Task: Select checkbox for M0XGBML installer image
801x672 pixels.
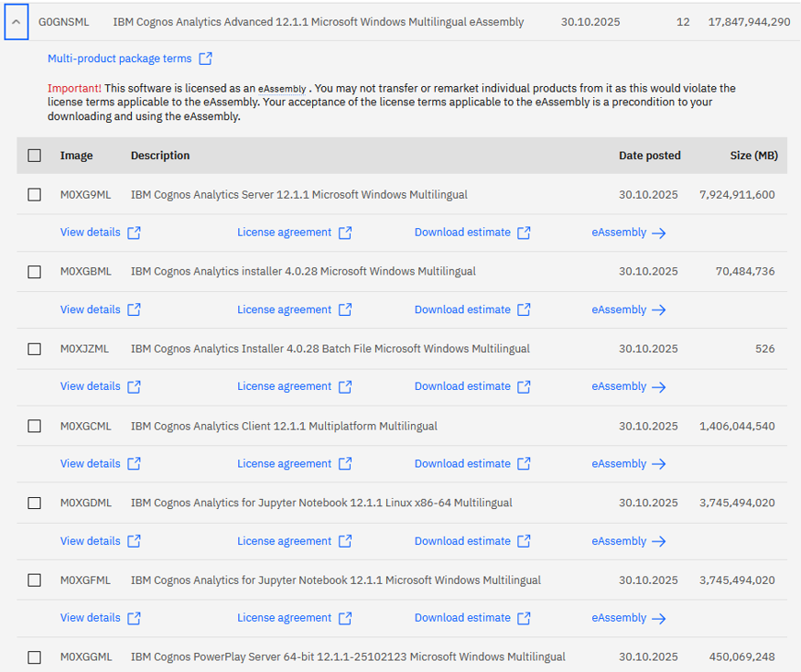Action: click(x=35, y=272)
